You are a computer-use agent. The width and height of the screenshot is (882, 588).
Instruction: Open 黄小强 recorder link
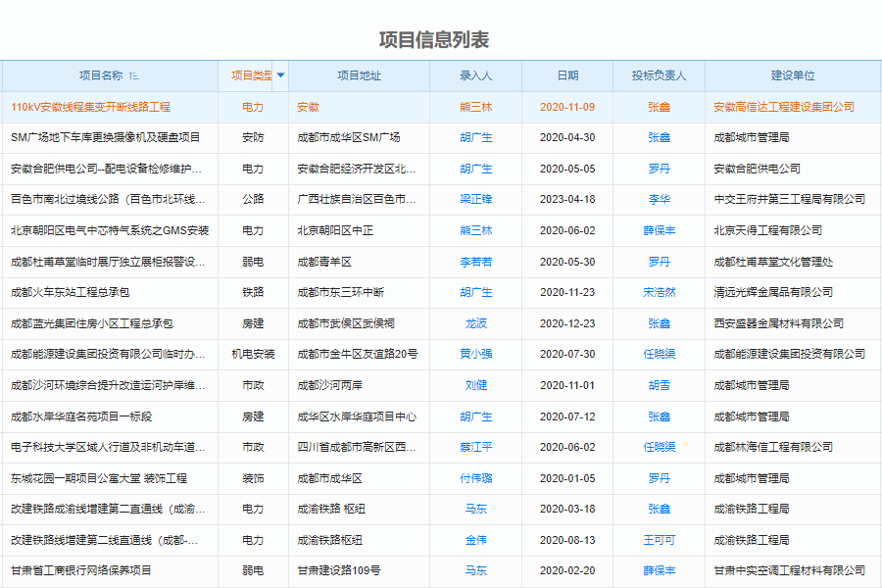click(476, 354)
